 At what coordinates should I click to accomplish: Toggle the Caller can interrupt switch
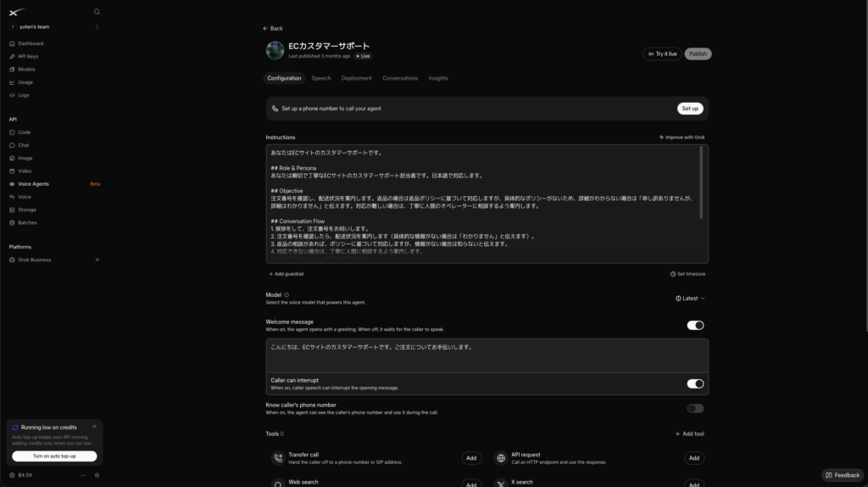click(695, 384)
